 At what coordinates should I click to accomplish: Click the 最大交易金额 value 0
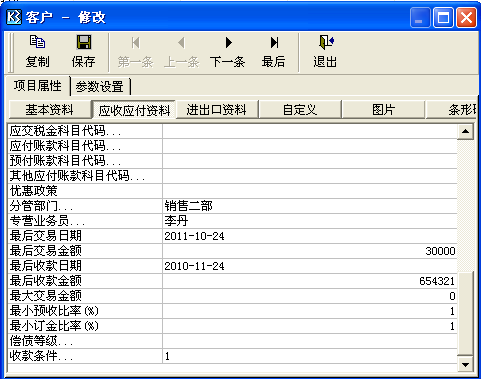click(452, 296)
